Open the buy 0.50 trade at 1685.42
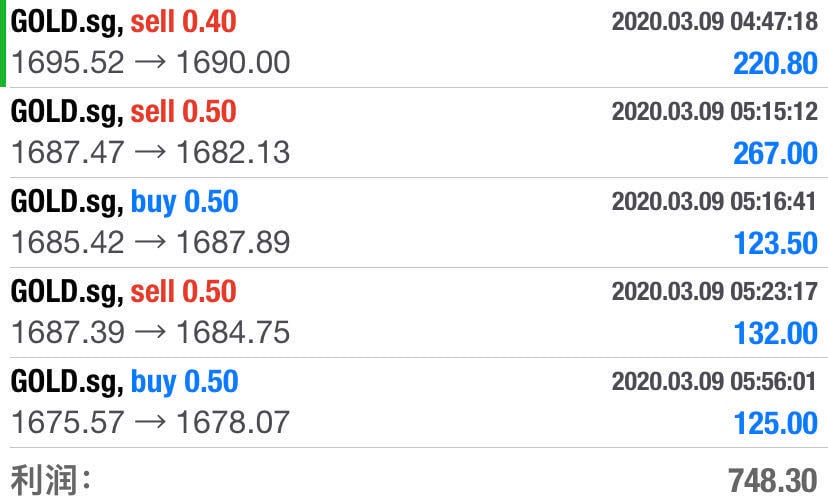This screenshot has width=828, height=498. pos(414,222)
